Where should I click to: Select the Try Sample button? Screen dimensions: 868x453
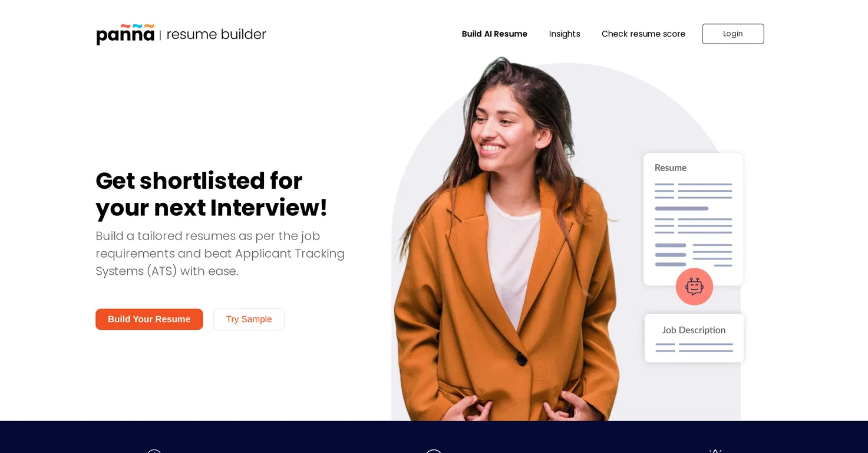(x=249, y=319)
